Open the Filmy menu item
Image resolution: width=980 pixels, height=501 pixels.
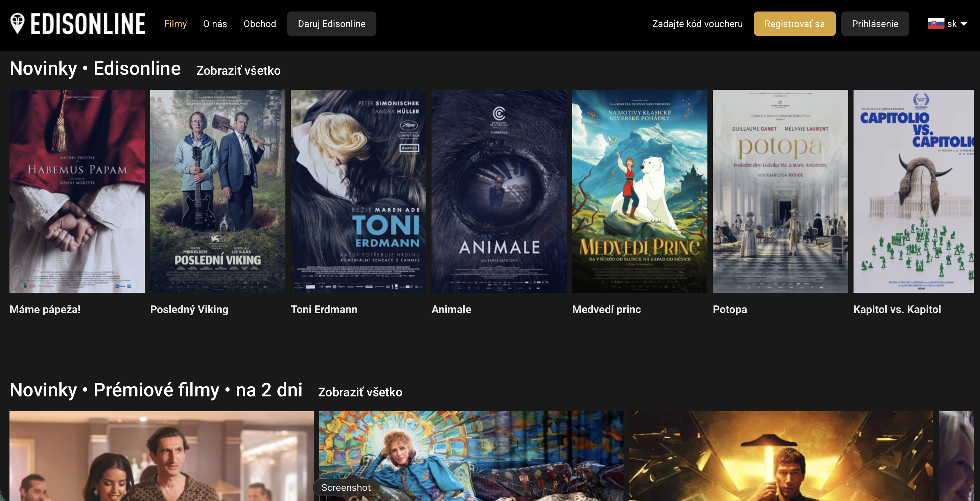(x=176, y=24)
